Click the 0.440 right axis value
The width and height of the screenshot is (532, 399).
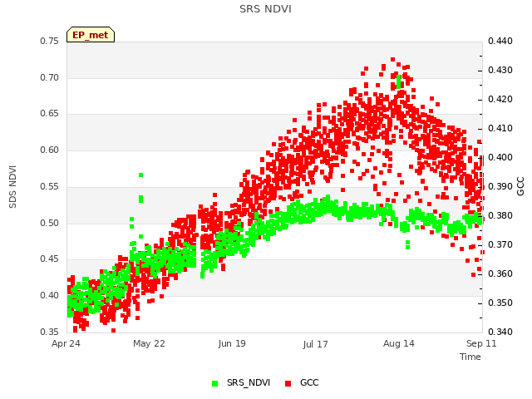[500, 41]
